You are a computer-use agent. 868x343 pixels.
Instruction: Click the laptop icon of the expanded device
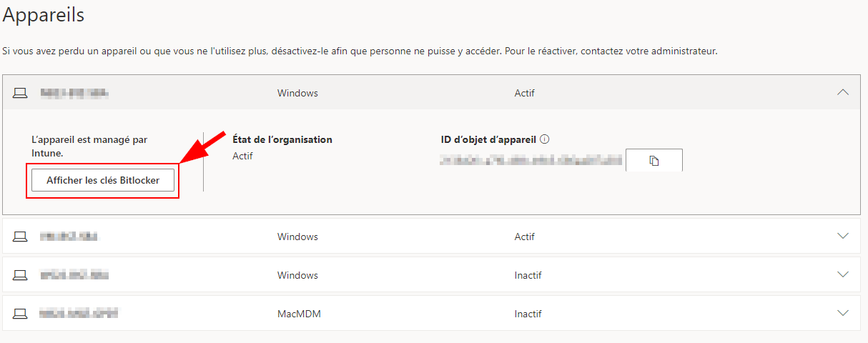(x=20, y=93)
